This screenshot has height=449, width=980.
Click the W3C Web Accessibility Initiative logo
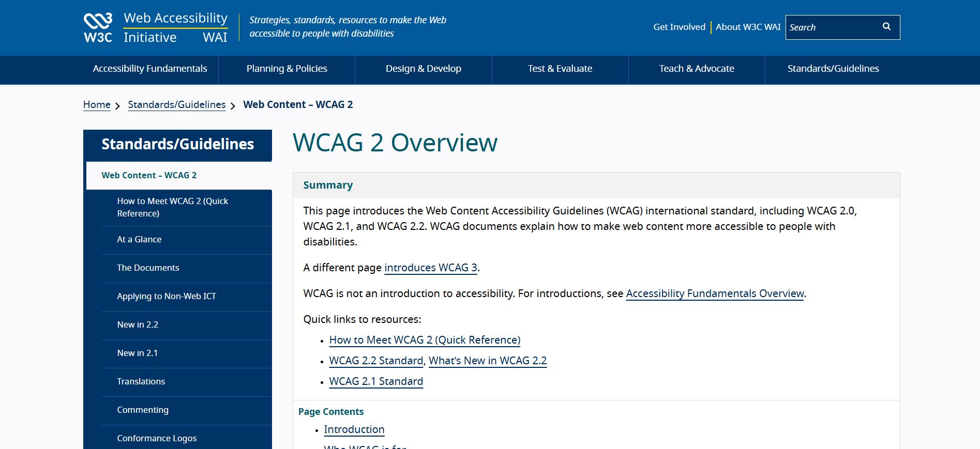[x=156, y=28]
